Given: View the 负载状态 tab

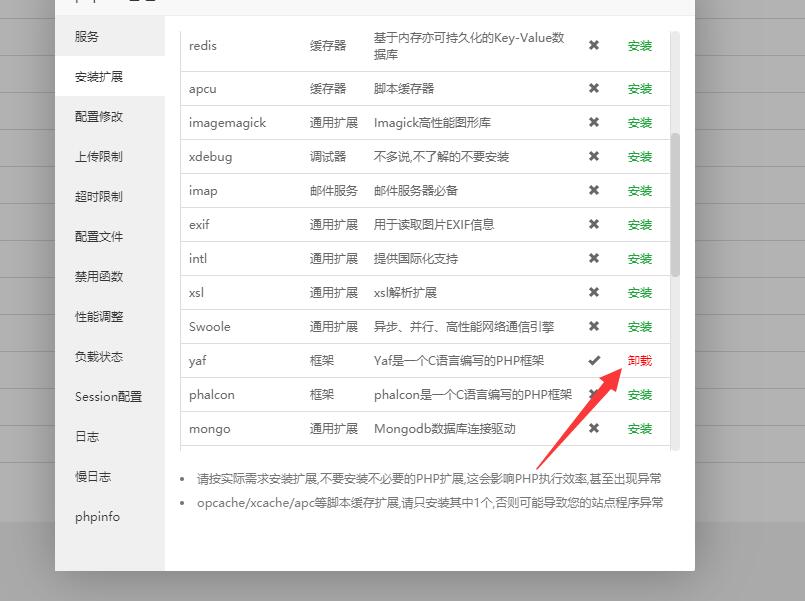Looking at the screenshot, I should (110, 357).
